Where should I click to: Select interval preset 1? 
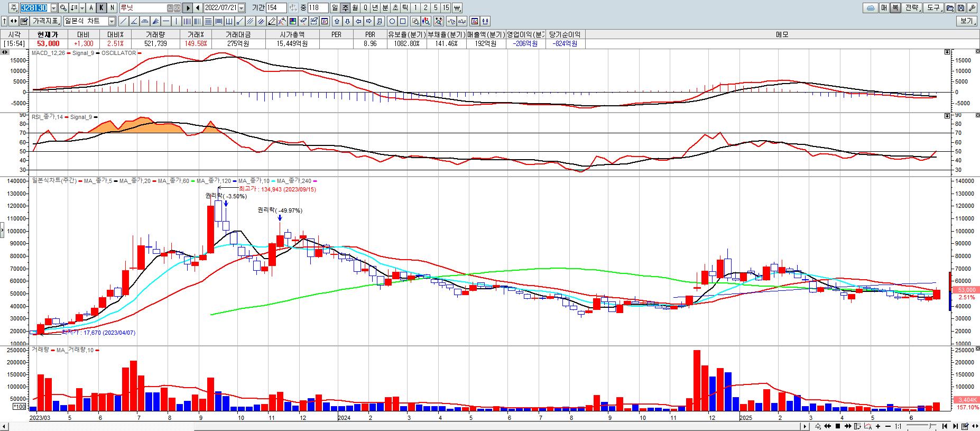[415, 8]
